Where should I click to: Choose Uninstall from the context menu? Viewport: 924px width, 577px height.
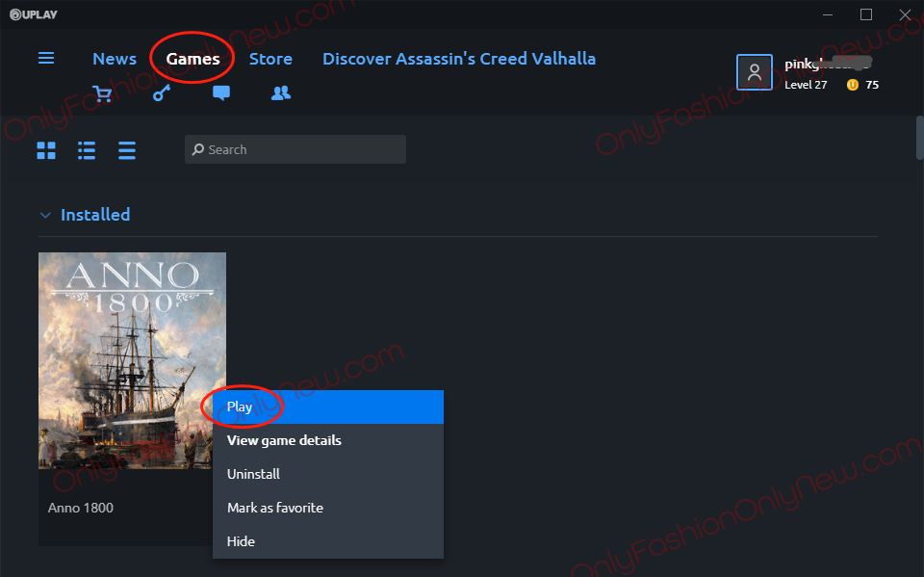click(328, 474)
